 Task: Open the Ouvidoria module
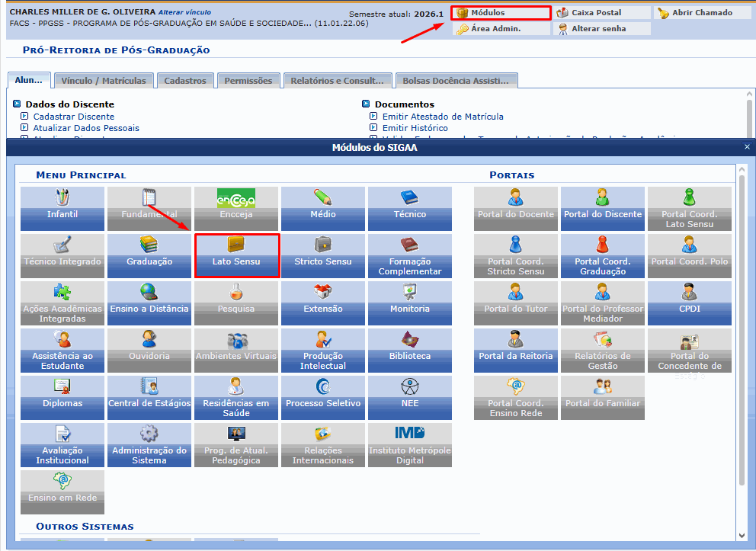coord(149,351)
